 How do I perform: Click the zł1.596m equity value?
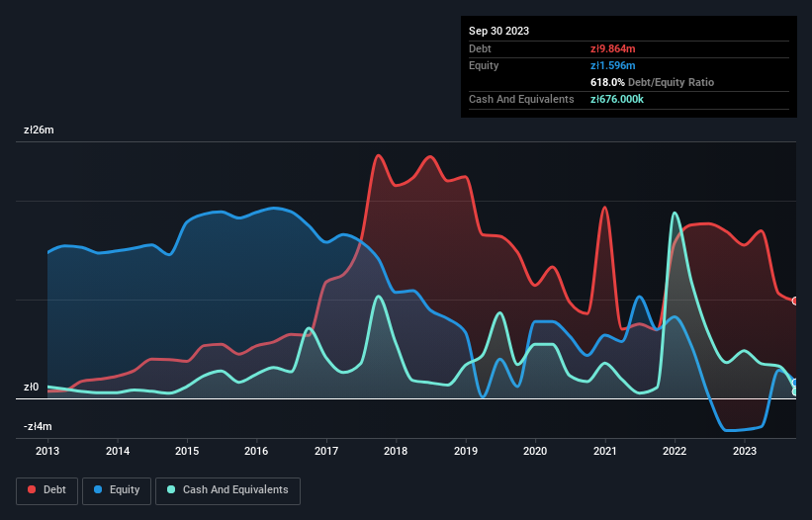(x=612, y=65)
